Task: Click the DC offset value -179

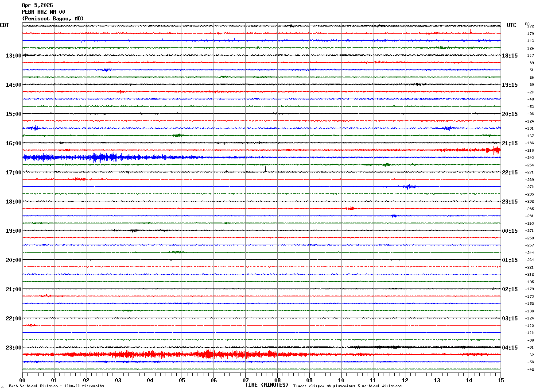Action: (530, 289)
